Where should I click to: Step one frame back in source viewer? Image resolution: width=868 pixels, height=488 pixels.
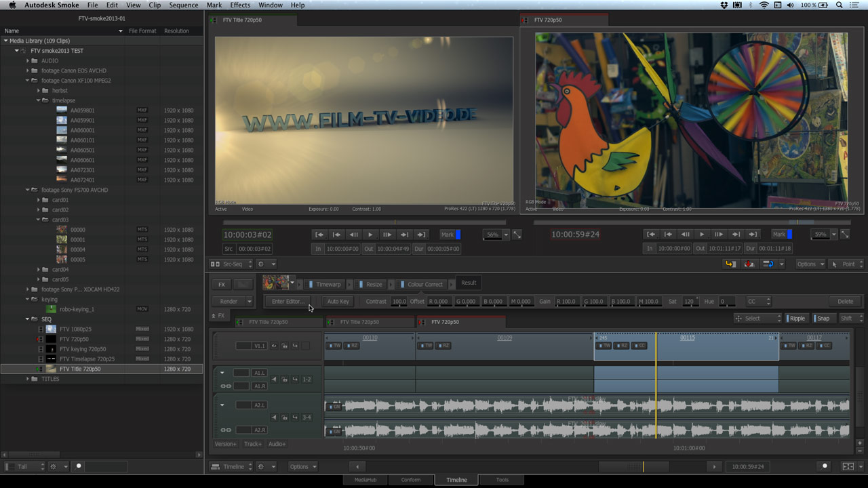[353, 235]
